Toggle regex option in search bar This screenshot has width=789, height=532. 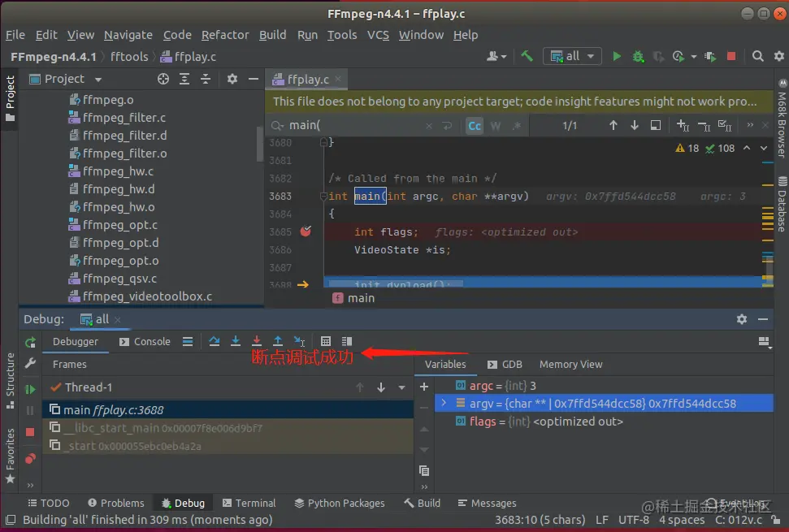517,126
